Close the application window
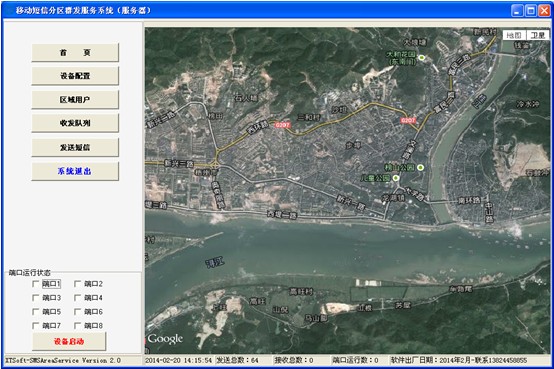 click(544, 11)
